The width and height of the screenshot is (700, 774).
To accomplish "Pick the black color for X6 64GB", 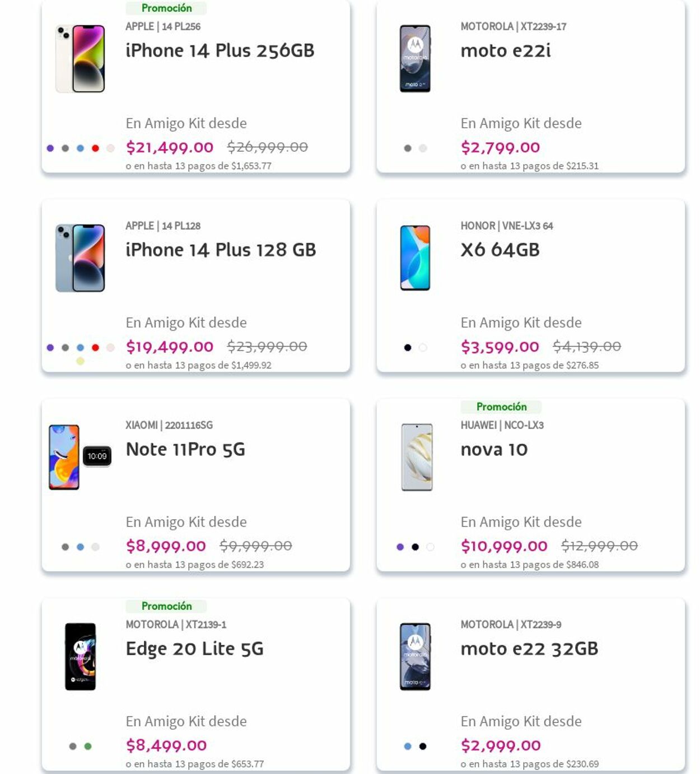I will pos(408,348).
